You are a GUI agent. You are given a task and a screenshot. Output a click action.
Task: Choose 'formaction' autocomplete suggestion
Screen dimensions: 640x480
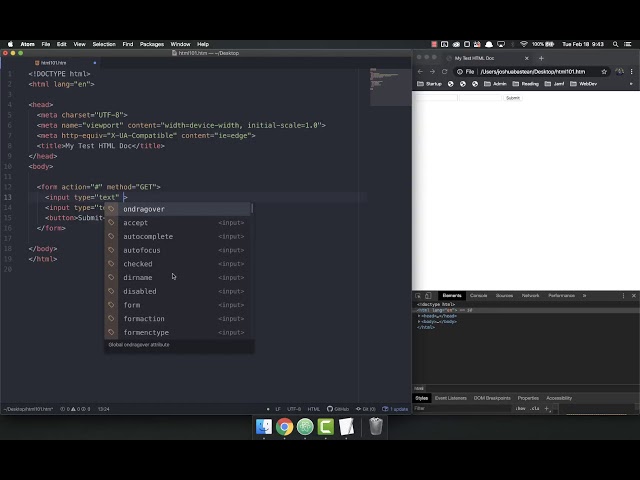click(178, 319)
